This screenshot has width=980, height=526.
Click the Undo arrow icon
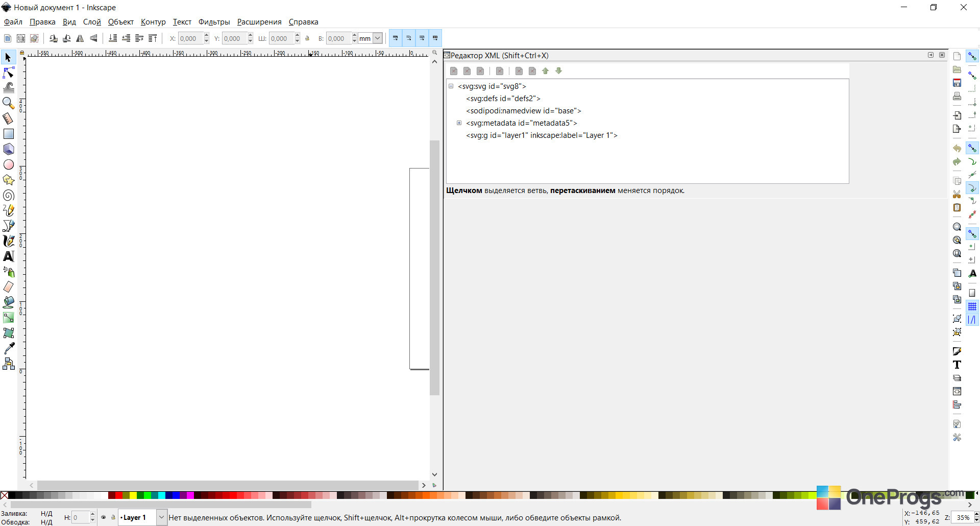957,148
